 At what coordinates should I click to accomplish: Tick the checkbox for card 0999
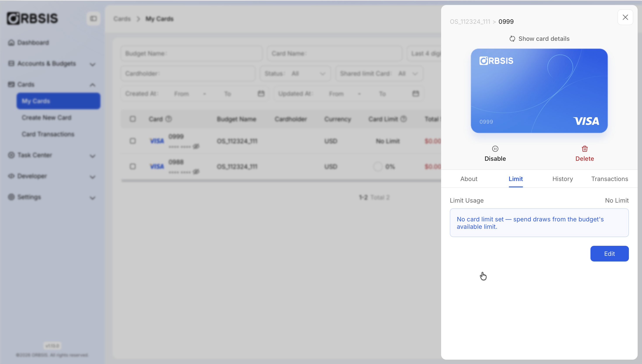tap(133, 141)
